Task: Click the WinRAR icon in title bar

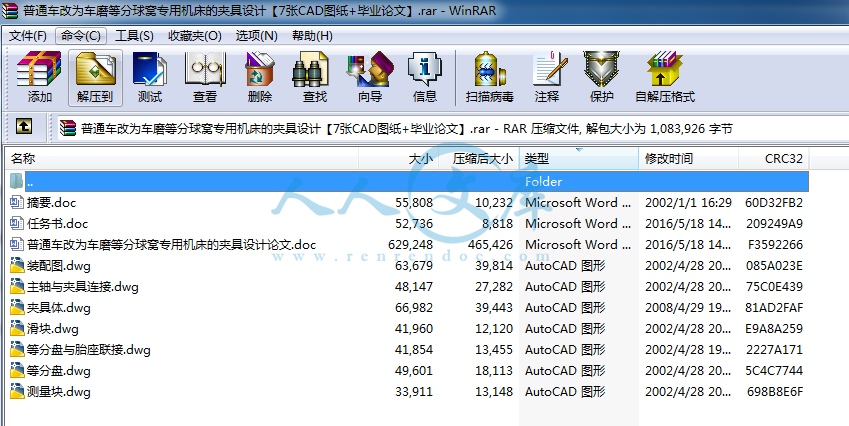Action: [10, 10]
